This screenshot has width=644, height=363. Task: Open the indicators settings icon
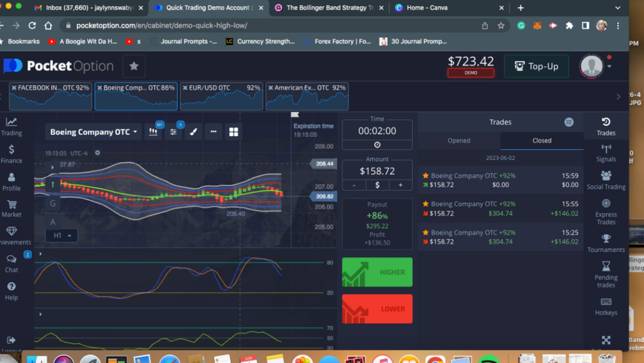click(x=173, y=132)
